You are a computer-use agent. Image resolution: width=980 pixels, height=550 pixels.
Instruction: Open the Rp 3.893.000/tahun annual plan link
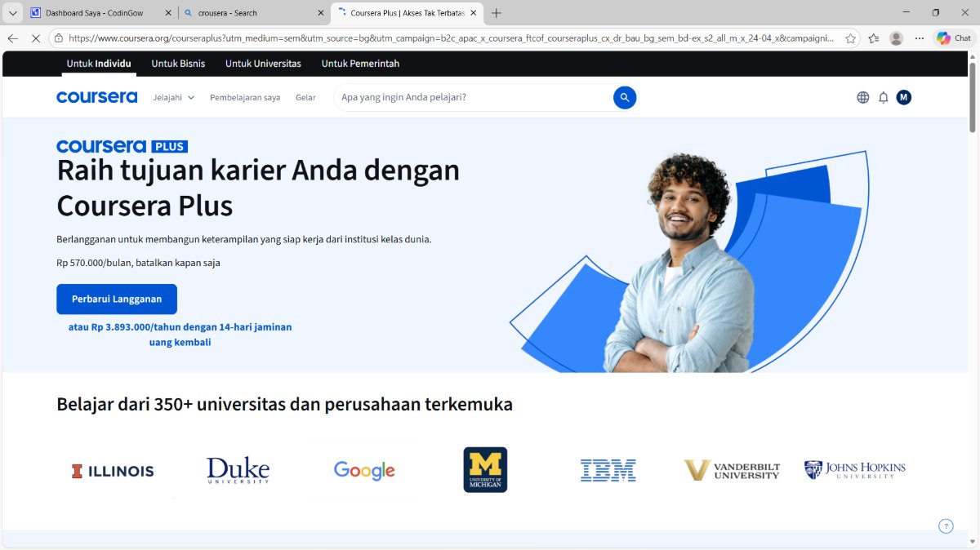(180, 335)
